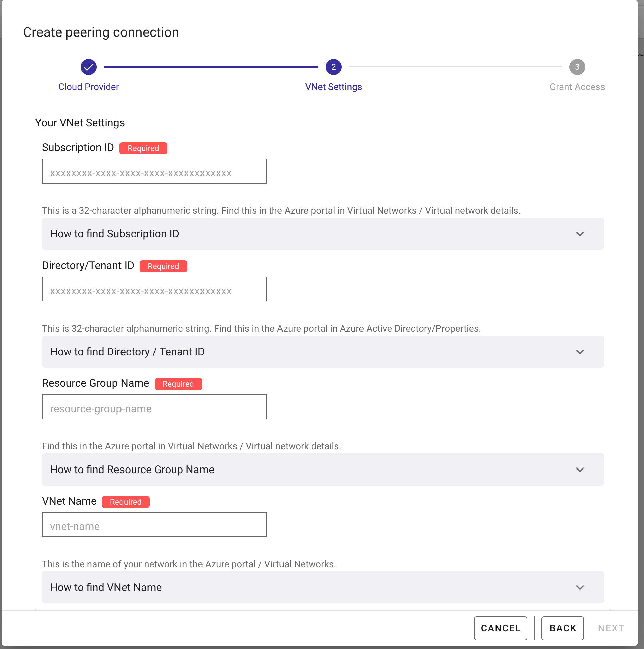Focus the Resource Group Name input field

point(154,407)
